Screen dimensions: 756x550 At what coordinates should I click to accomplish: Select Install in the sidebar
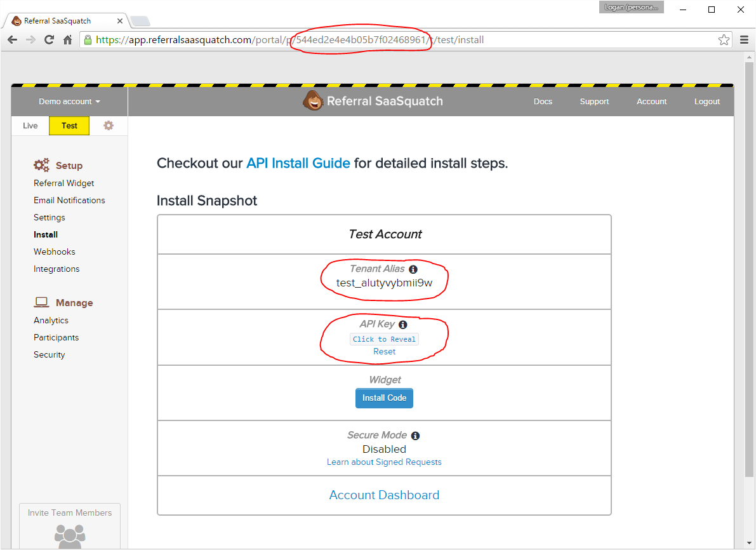click(x=45, y=234)
